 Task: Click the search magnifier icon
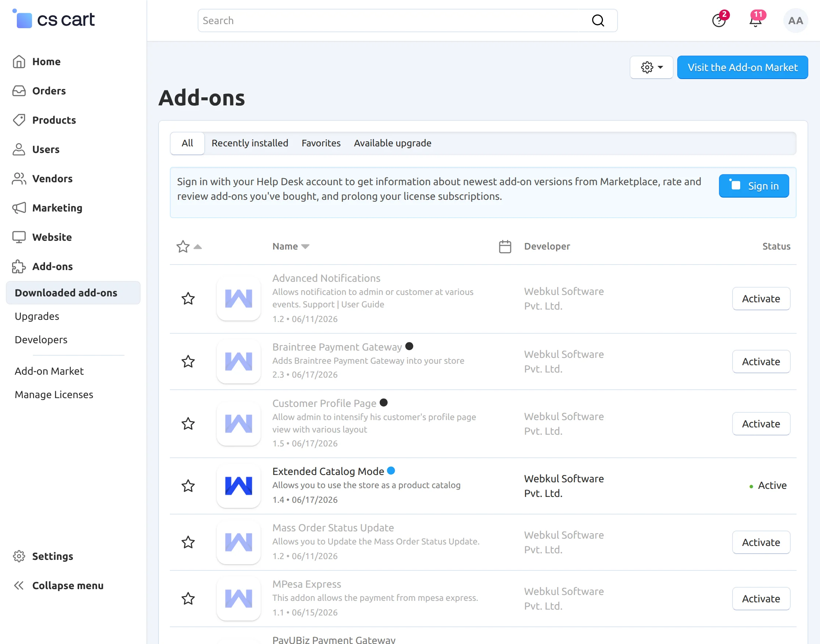[x=598, y=20]
